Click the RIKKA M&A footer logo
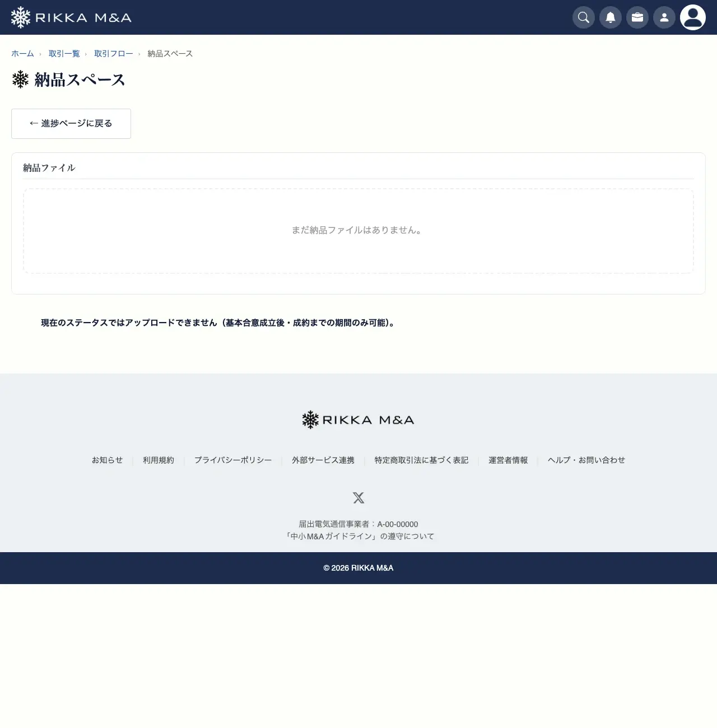Image resolution: width=717 pixels, height=728 pixels. (358, 419)
